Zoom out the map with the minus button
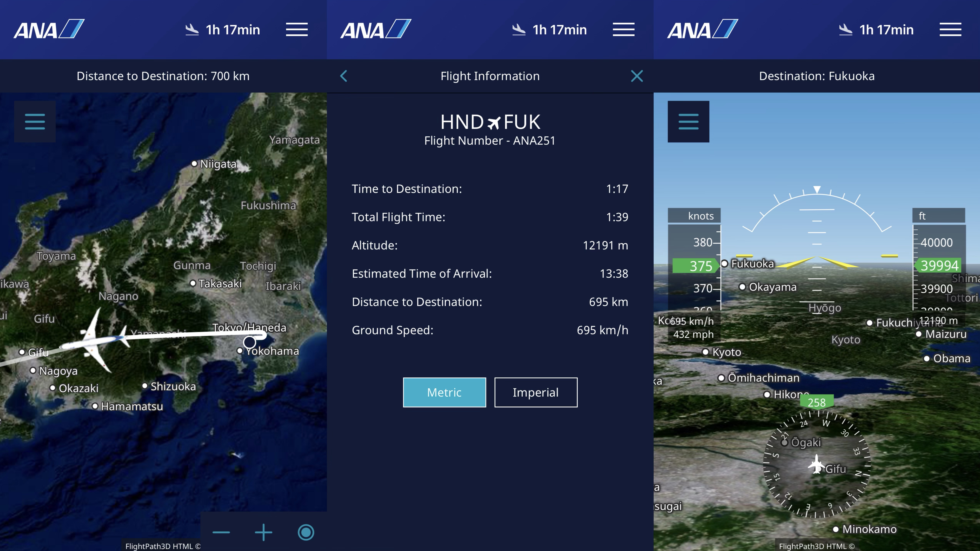The width and height of the screenshot is (980, 551). [221, 532]
